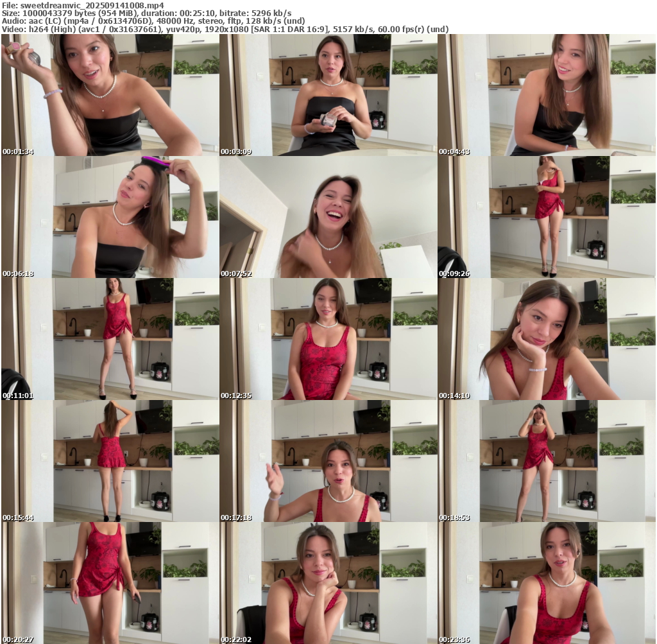Select the thumbnail timestamped 00:03:09
The image size is (657, 644).
328,95
